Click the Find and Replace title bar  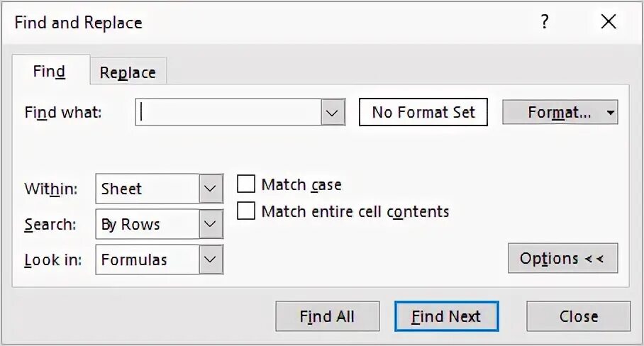248,22
